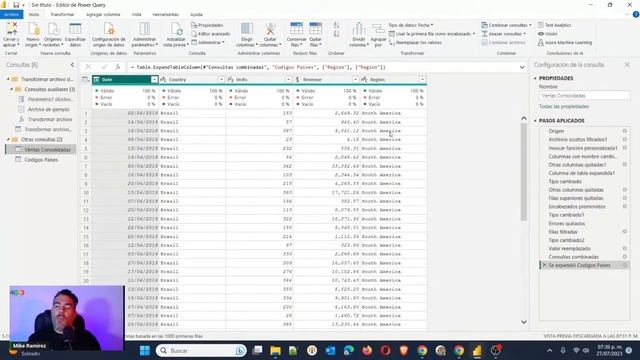Open Editor avanzado
This screenshot has height=360, width=640.
click(x=211, y=34)
